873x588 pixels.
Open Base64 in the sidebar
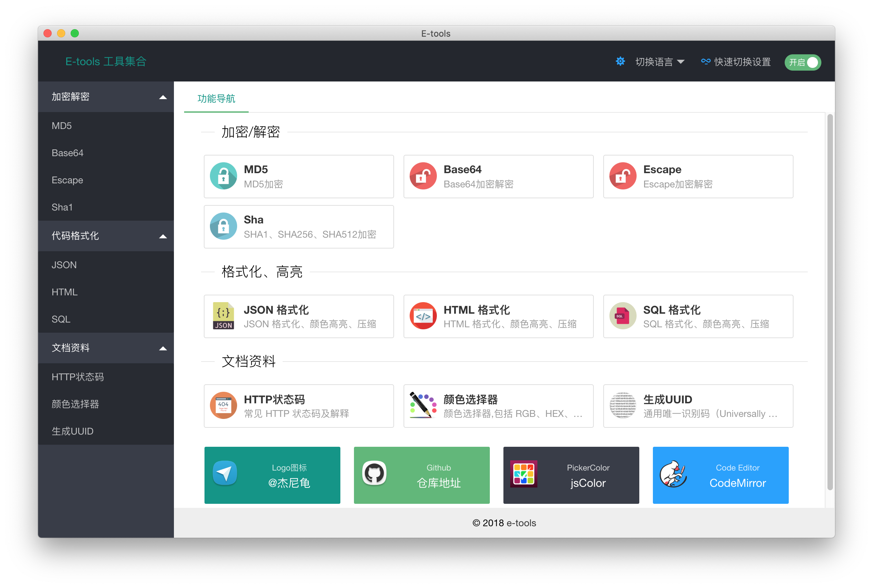pyautogui.click(x=106, y=153)
